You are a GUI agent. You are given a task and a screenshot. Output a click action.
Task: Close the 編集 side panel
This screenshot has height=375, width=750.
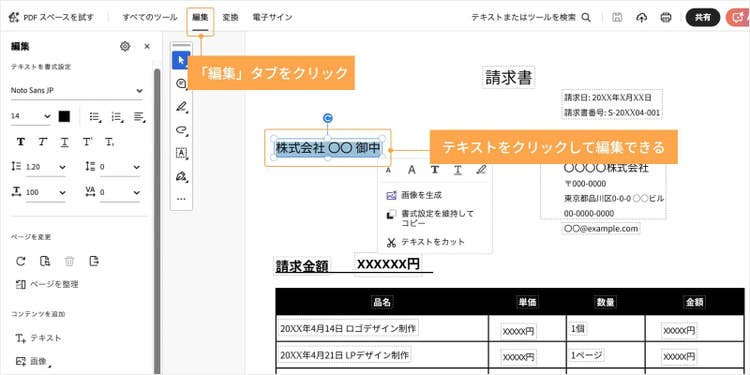[147, 46]
